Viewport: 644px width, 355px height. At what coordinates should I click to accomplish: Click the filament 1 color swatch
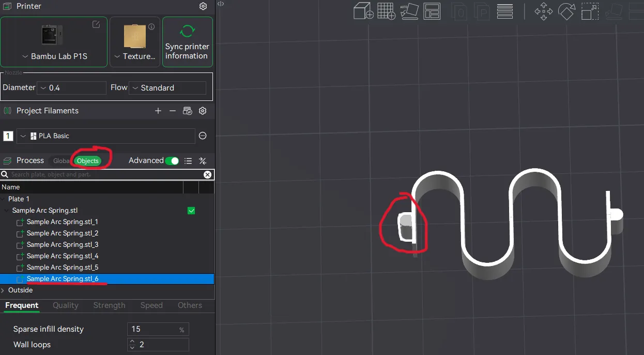coord(8,136)
